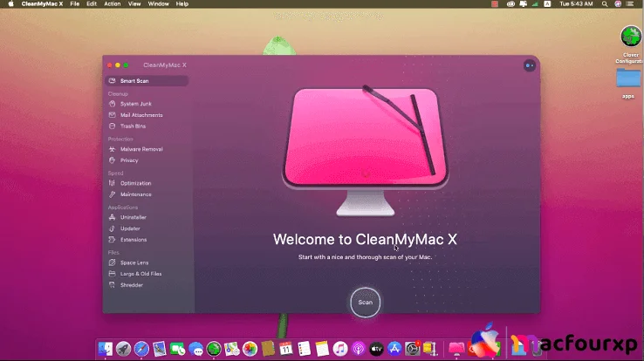Open Calendar in the Dock

click(x=286, y=349)
